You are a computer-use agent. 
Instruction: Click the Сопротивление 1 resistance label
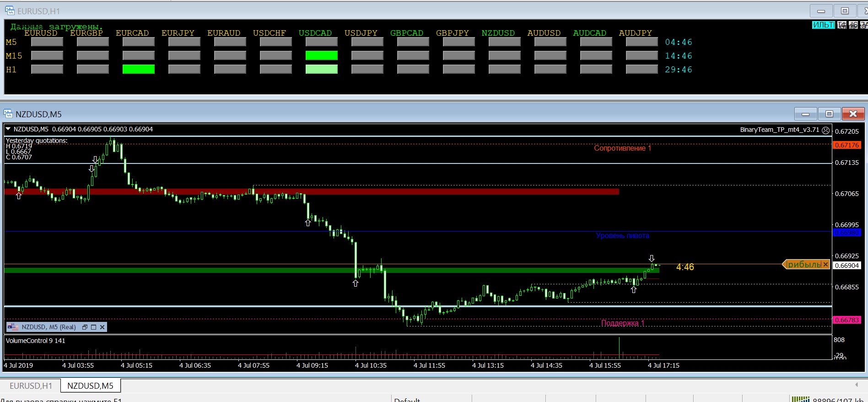[x=622, y=148]
